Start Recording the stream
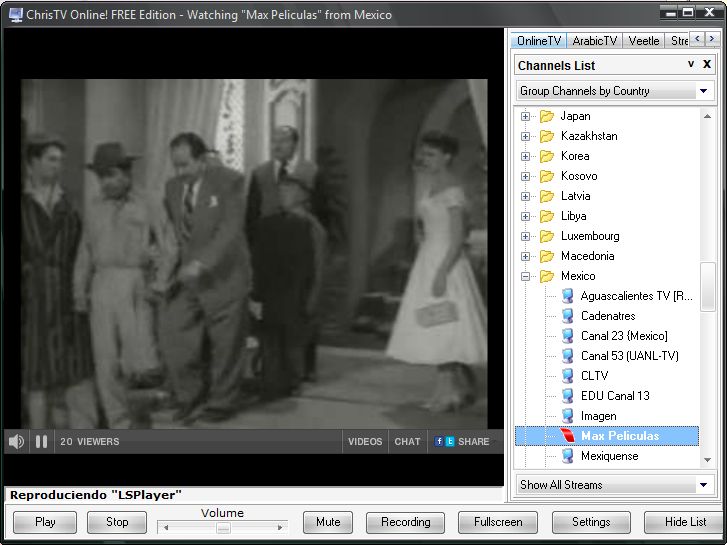The height and width of the screenshot is (545, 727). pos(405,522)
